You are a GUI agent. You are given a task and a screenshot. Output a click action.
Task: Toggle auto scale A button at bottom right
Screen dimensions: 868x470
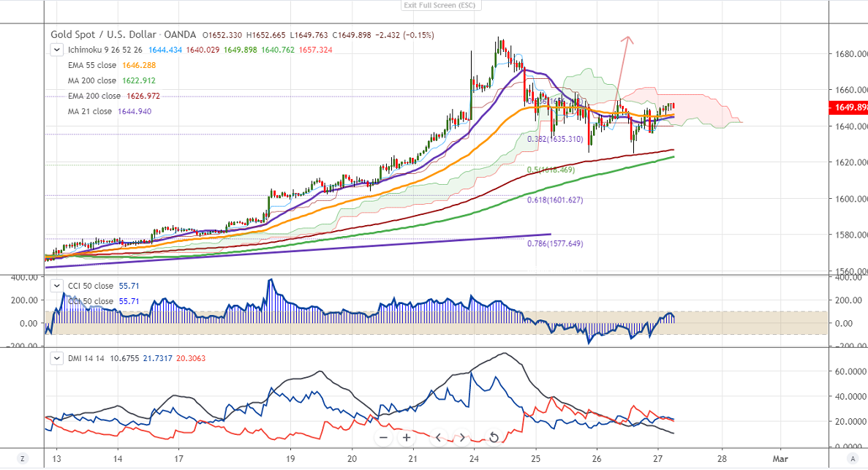[853, 458]
